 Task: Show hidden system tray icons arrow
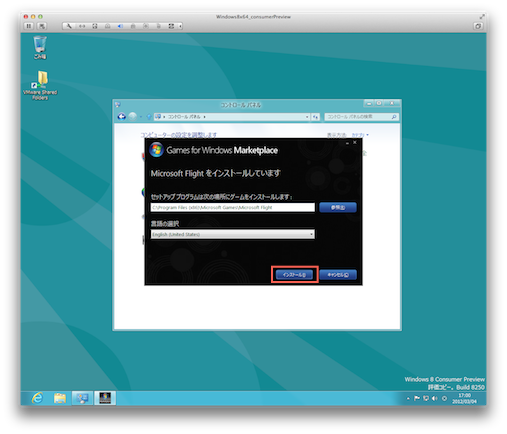[408, 398]
